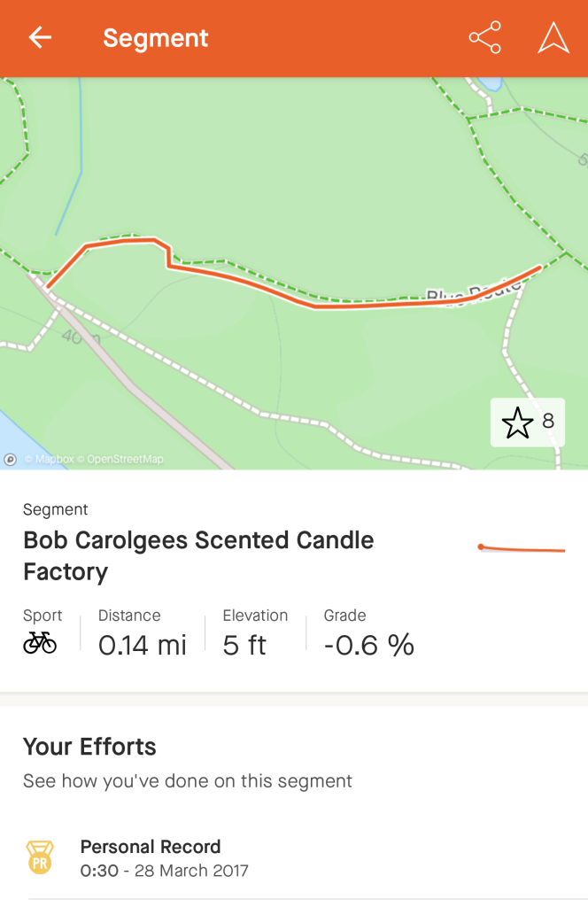The image size is (588, 907).
Task: Open the share segment icon
Action: point(484,38)
